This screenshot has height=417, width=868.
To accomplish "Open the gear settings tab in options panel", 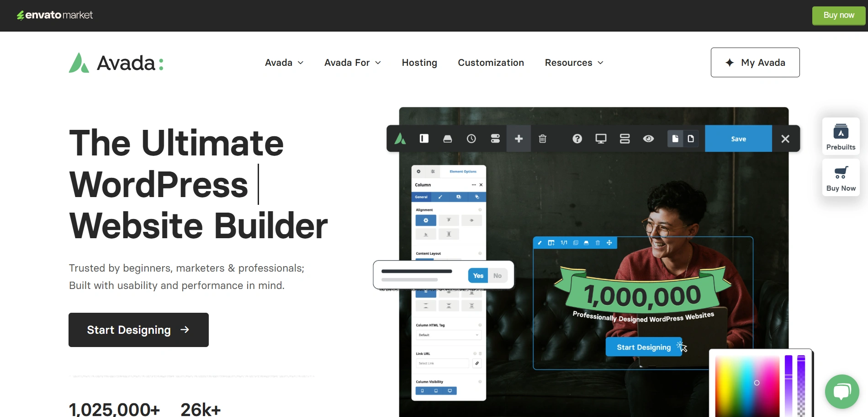I will point(418,171).
